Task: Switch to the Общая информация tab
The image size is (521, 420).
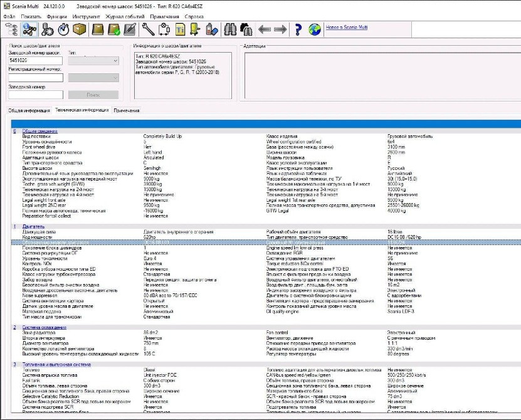Action: pos(29,111)
